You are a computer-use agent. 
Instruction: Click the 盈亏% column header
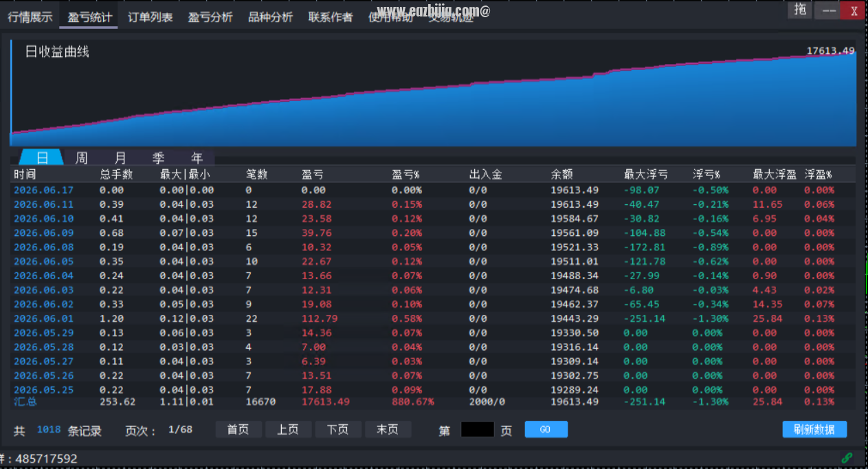tap(405, 175)
